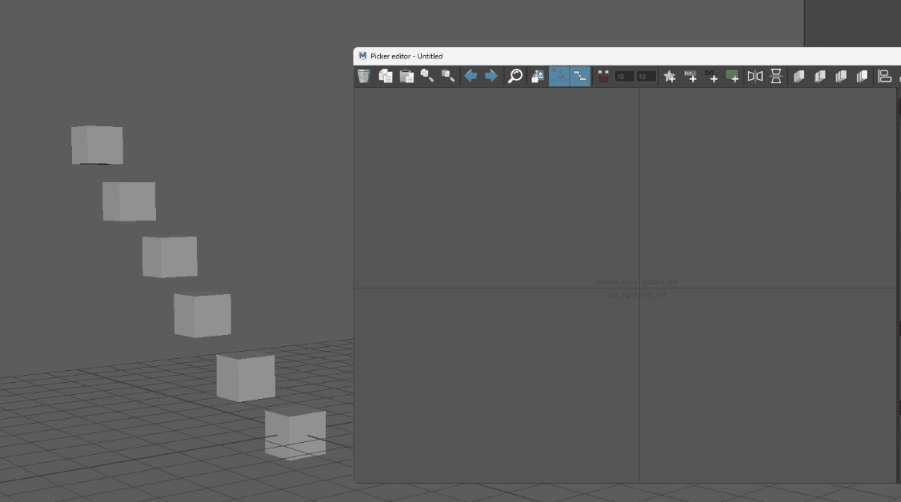Click the last stacked-layers ordering icon
This screenshot has height=502, width=901.
click(862, 76)
